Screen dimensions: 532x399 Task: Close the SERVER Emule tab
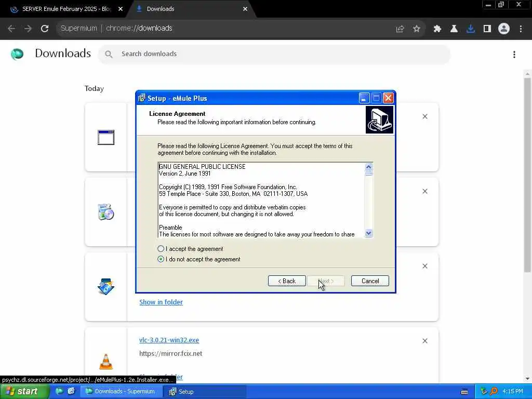(121, 9)
